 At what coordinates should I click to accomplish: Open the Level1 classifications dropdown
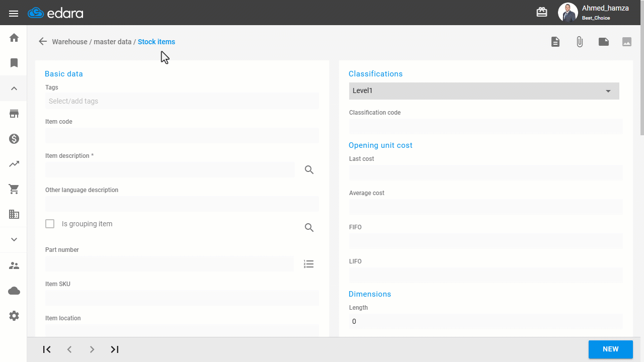[x=484, y=91]
